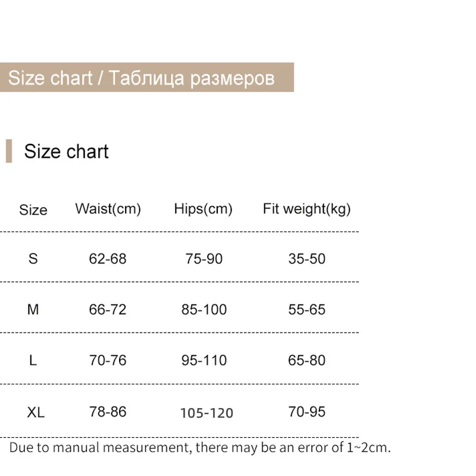
Task: Click the 95-110 hips value
Action: point(204,361)
